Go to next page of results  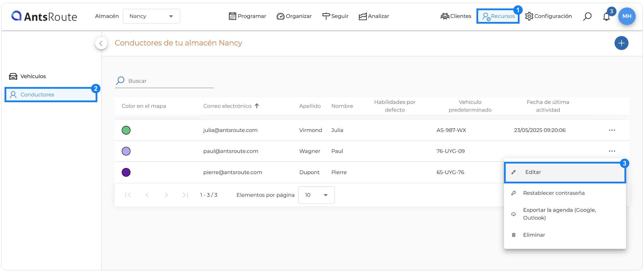tap(166, 195)
